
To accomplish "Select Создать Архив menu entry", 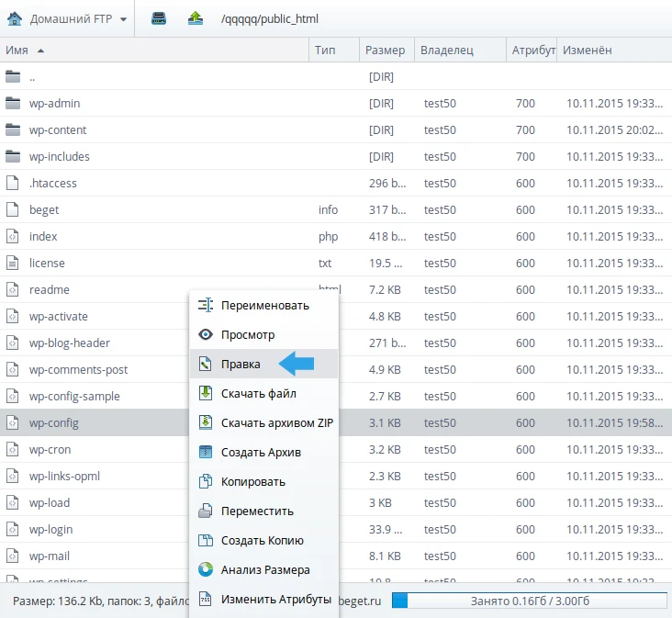I will click(x=261, y=453).
